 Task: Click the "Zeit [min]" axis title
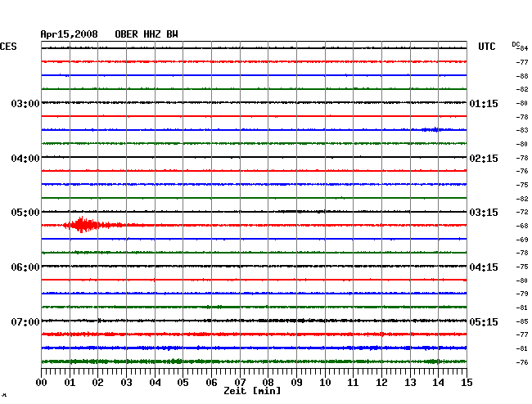(252, 391)
